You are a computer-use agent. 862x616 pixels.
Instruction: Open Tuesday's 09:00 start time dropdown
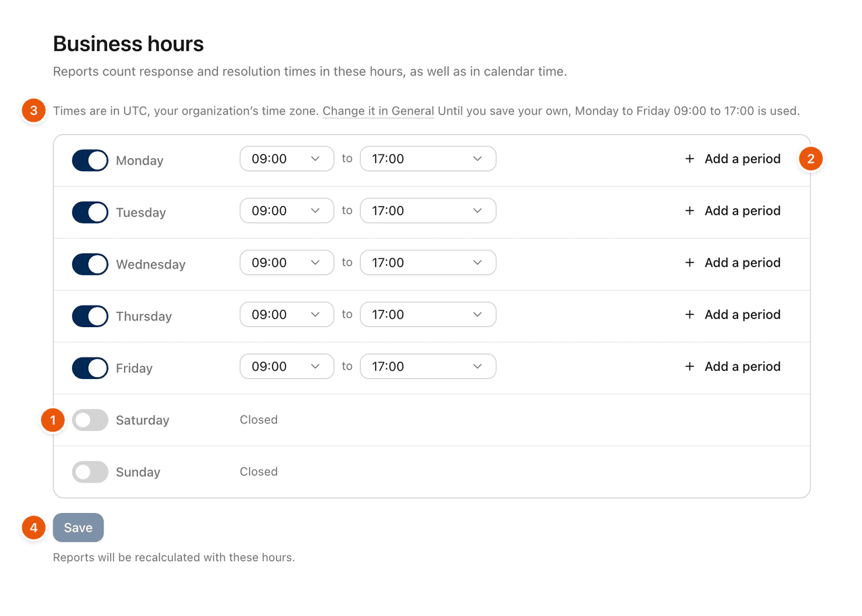coord(287,211)
